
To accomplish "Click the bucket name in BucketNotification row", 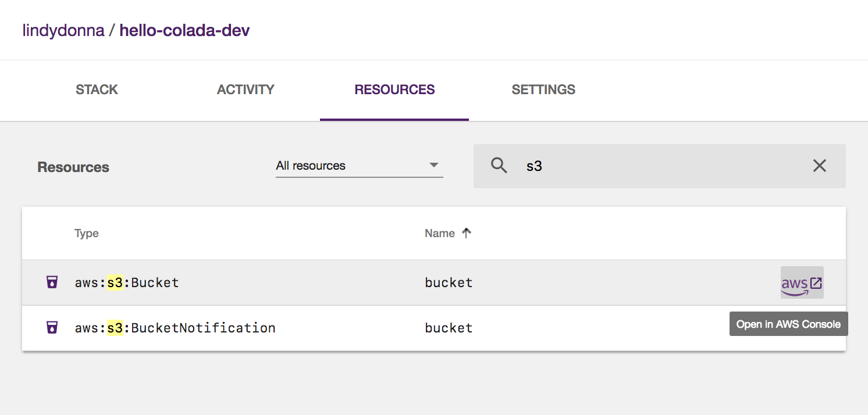I will (449, 328).
